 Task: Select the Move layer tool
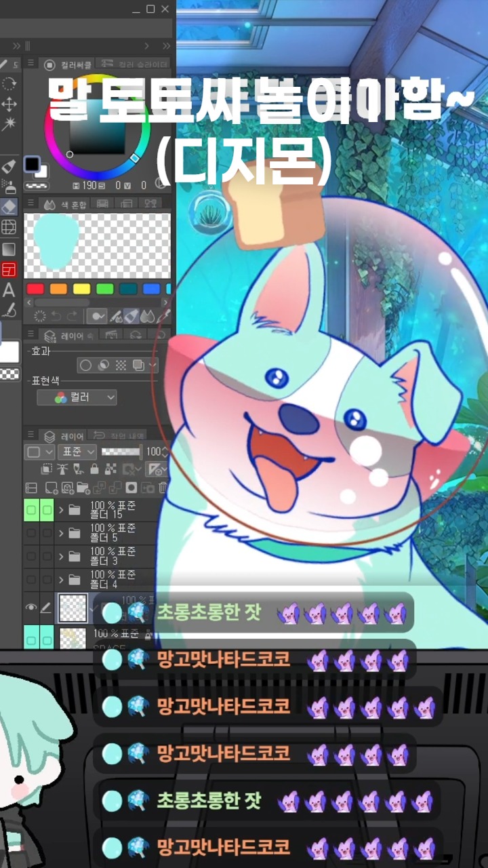[9, 104]
